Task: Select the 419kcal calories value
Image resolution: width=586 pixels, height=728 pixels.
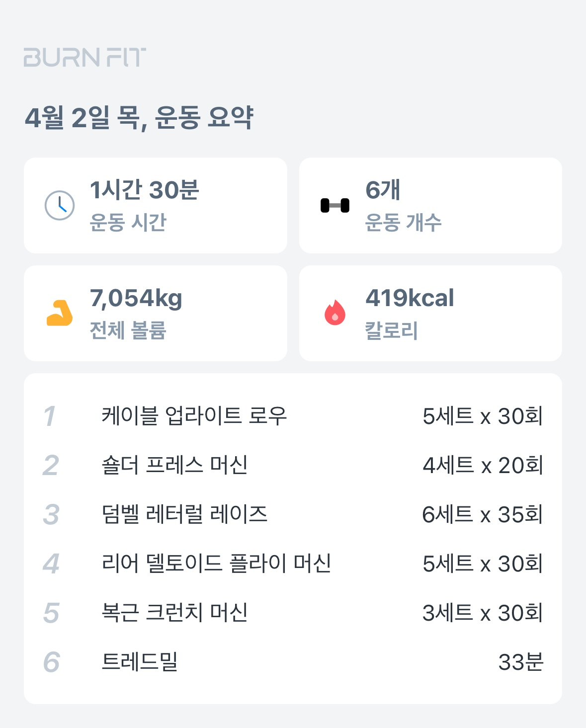Action: (410, 298)
